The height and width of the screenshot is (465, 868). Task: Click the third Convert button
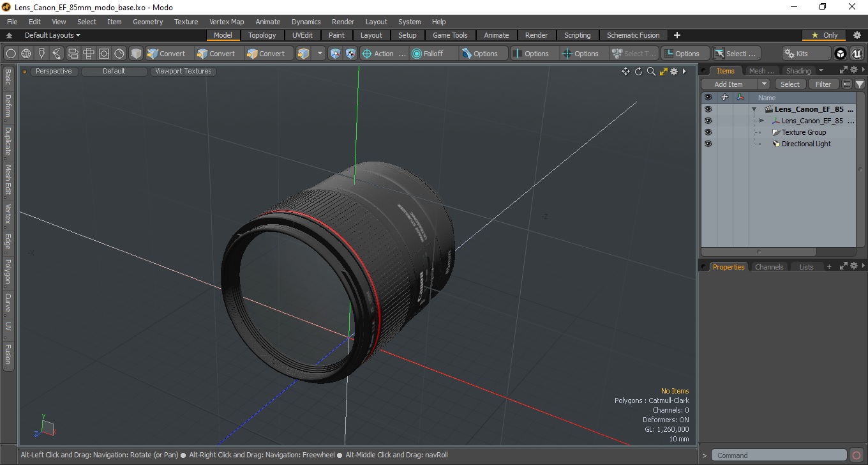coord(269,54)
